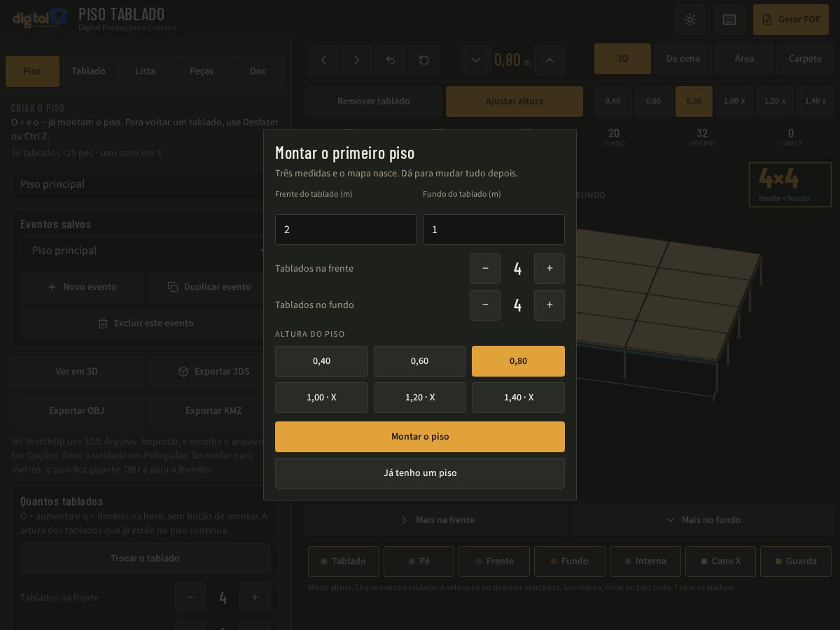This screenshot has height=630, width=840.
Task: Select toolbar height 0,40
Action: point(612,101)
